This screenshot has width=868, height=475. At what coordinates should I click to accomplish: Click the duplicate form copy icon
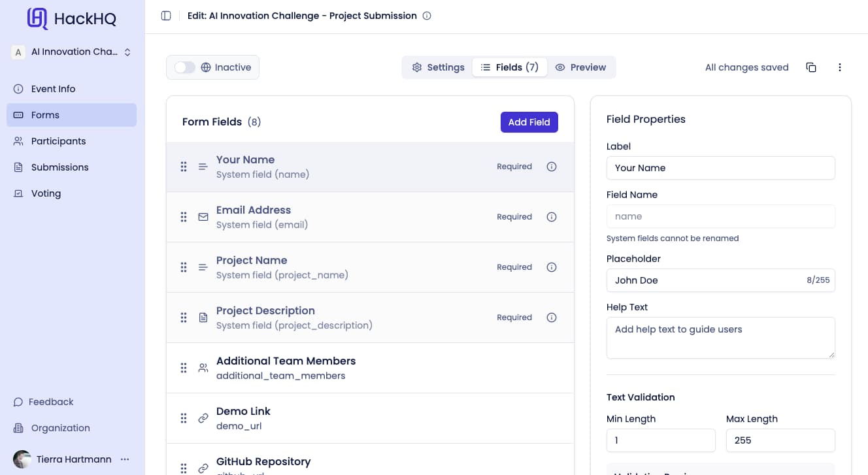811,67
